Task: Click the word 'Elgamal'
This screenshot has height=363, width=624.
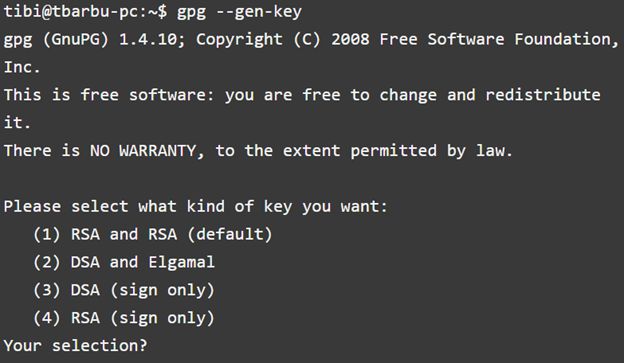Action: pos(181,262)
